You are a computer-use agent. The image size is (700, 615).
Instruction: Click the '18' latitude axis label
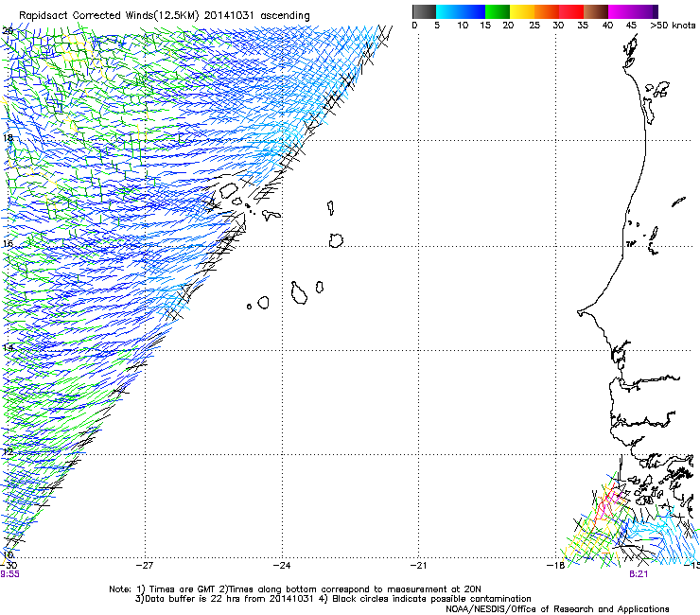[8, 138]
